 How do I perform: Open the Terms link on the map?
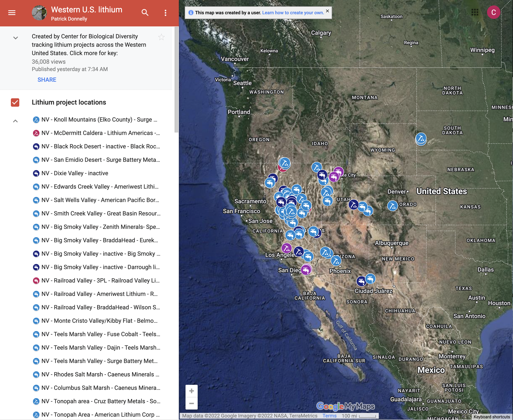click(x=329, y=416)
